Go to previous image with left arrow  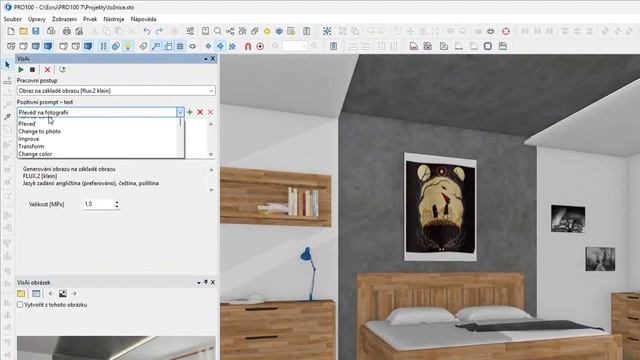[51, 293]
